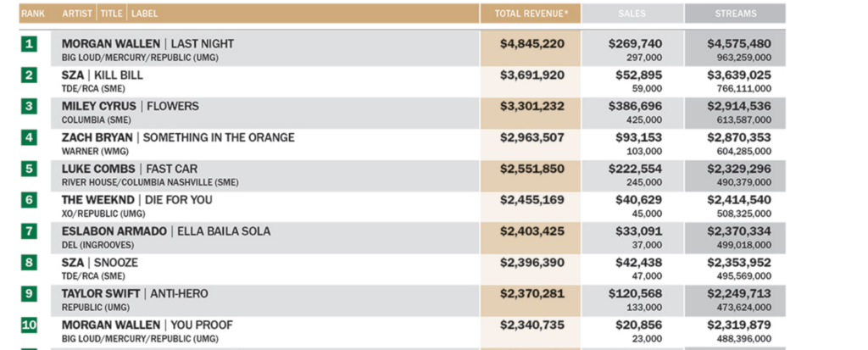Open Luke Combs Fast Car entry
Image resolution: width=868 pixels, height=350 pixels.
pyautogui.click(x=129, y=169)
